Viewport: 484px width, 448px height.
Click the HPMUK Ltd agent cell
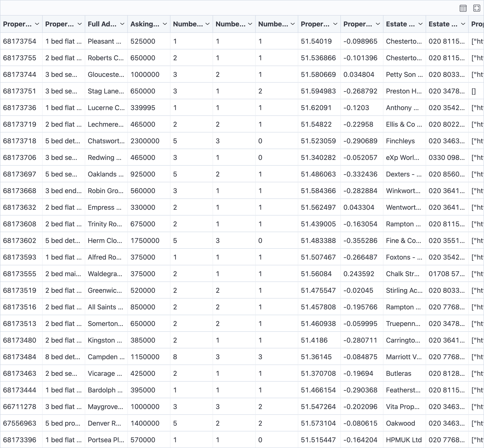[x=404, y=440]
